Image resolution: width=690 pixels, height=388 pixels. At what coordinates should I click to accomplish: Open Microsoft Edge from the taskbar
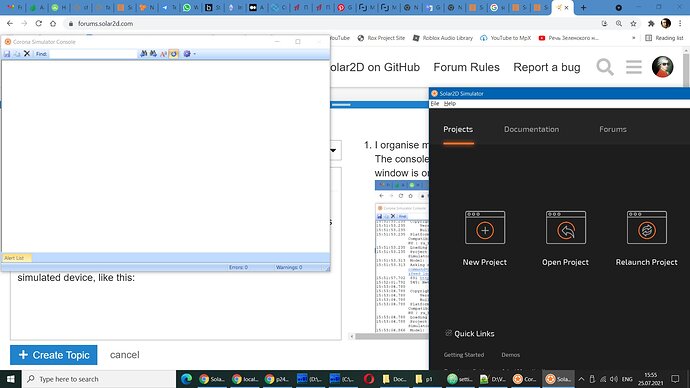click(187, 379)
